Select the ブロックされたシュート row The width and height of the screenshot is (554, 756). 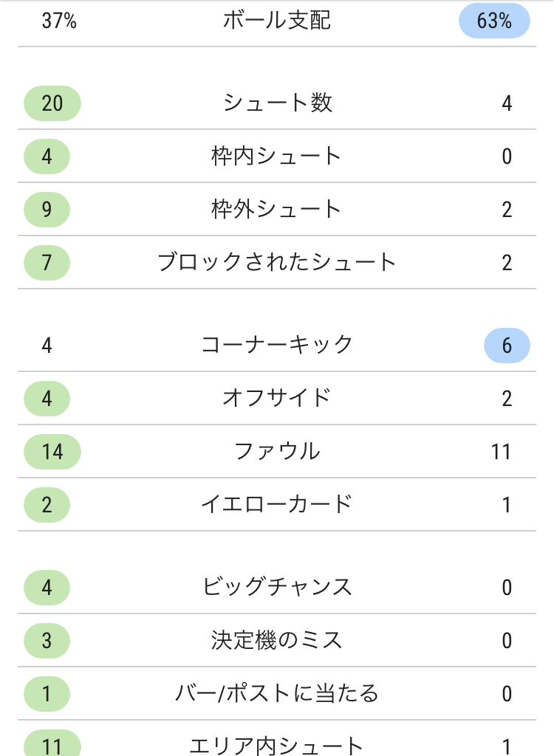coord(277,262)
